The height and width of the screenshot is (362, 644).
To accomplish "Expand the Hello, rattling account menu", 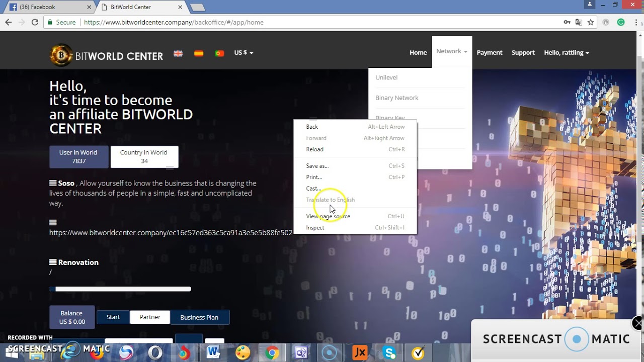I will pos(566,52).
